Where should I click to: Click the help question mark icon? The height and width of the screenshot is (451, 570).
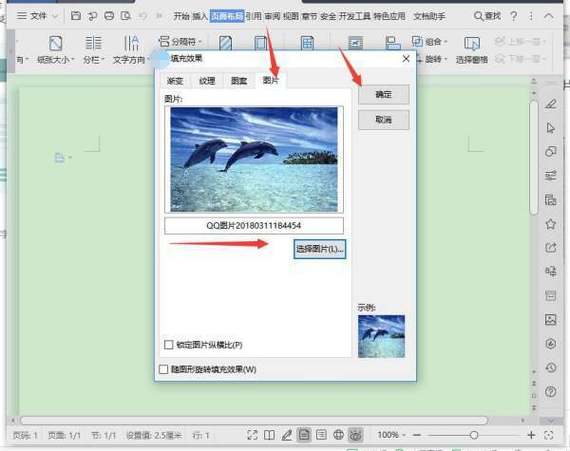(x=514, y=16)
